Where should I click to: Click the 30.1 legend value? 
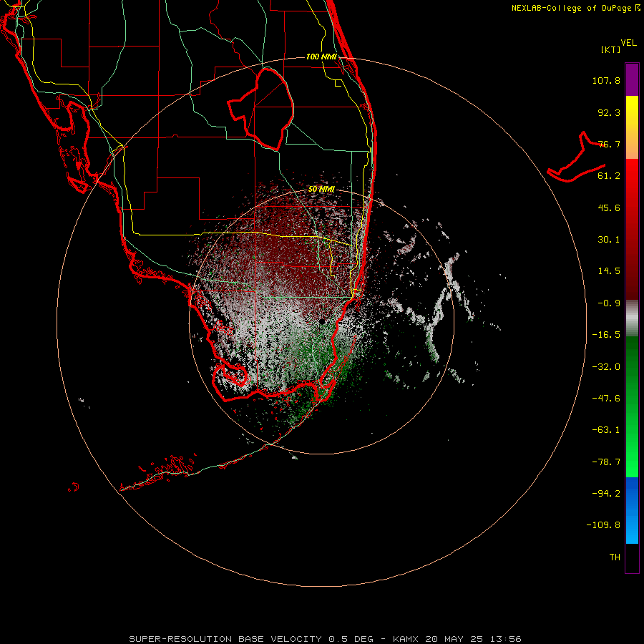coord(609,240)
